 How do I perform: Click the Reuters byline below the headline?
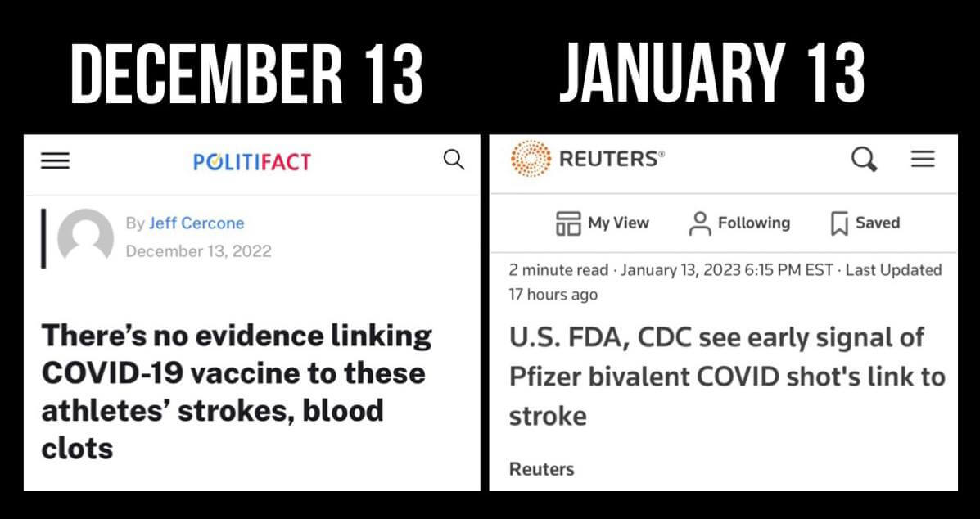[x=541, y=469]
